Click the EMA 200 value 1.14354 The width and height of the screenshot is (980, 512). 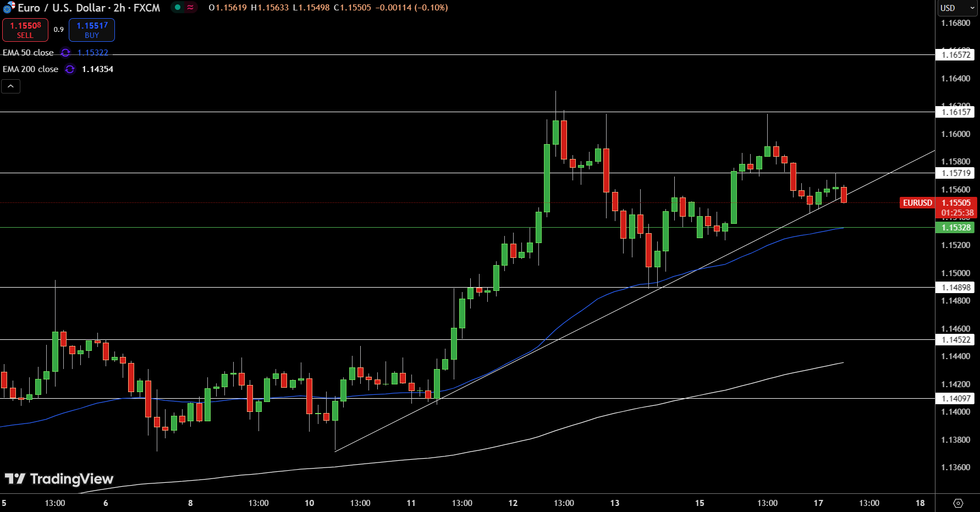pos(97,69)
